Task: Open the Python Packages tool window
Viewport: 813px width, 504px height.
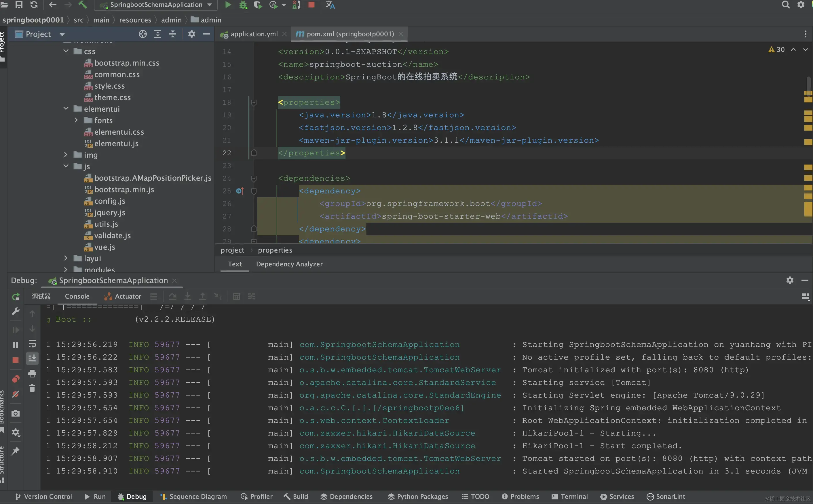Action: [418, 497]
